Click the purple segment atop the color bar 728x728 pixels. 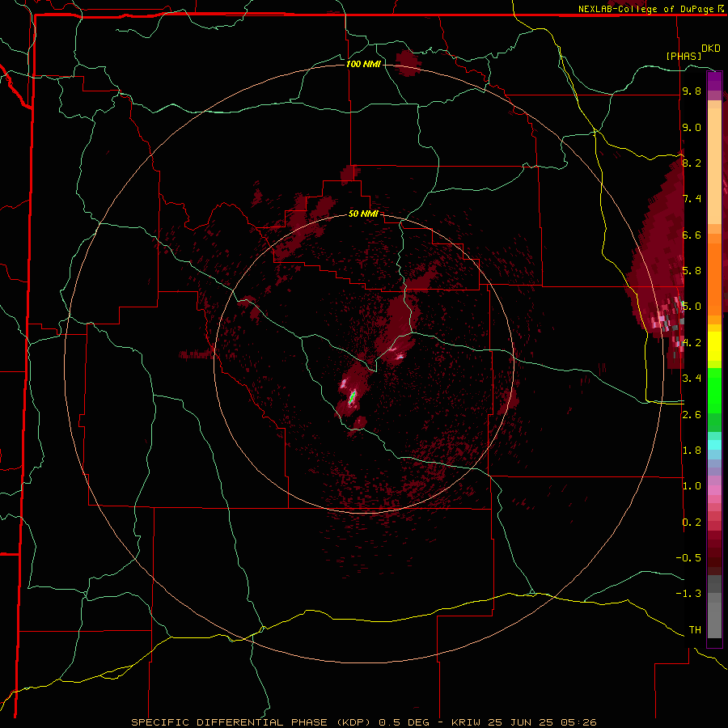coord(714,81)
